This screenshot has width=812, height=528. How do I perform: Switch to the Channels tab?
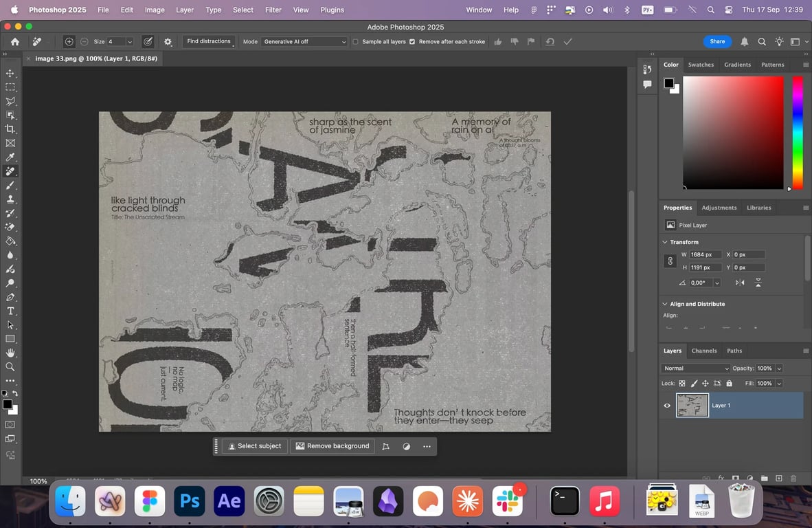(703, 351)
